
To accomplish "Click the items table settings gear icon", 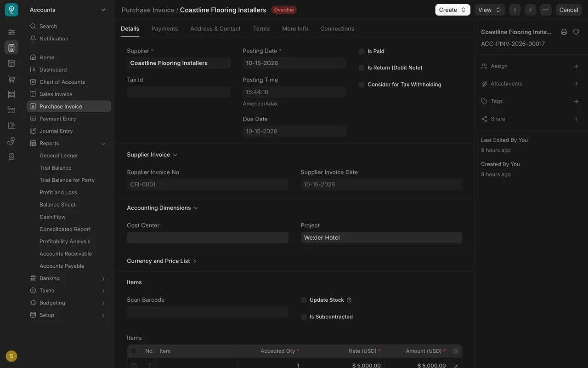I will coord(456,351).
